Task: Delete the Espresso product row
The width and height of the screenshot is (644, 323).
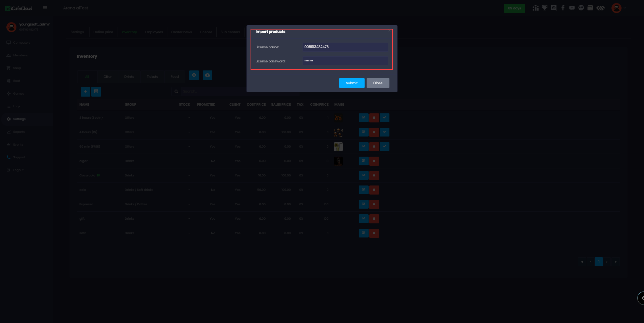Action: [374, 204]
